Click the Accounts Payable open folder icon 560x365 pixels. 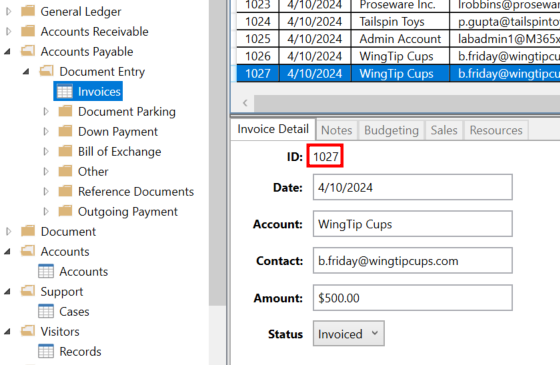(28, 51)
